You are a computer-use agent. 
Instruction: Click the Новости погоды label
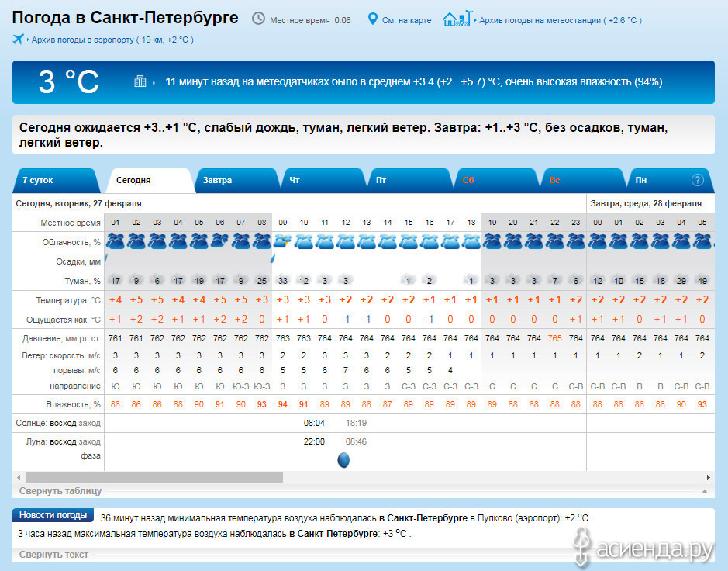[x=53, y=515]
